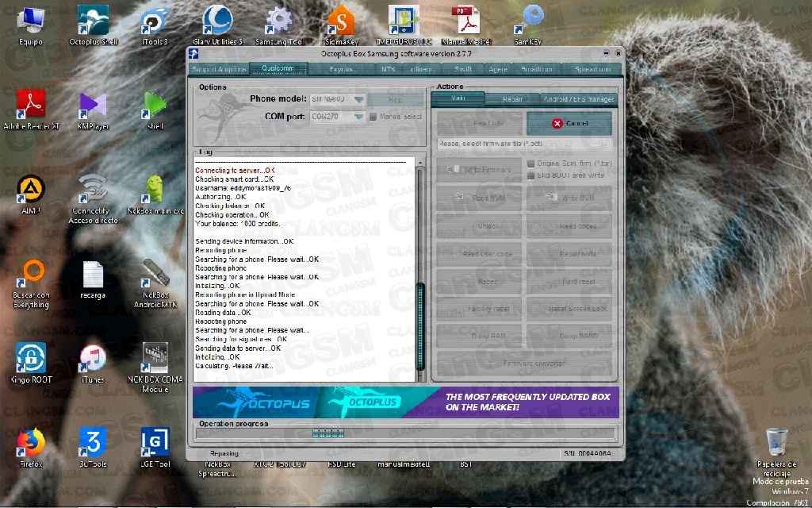The width and height of the screenshot is (812, 508).
Task: Open the Kingo ROOT shortcut
Action: [31, 363]
